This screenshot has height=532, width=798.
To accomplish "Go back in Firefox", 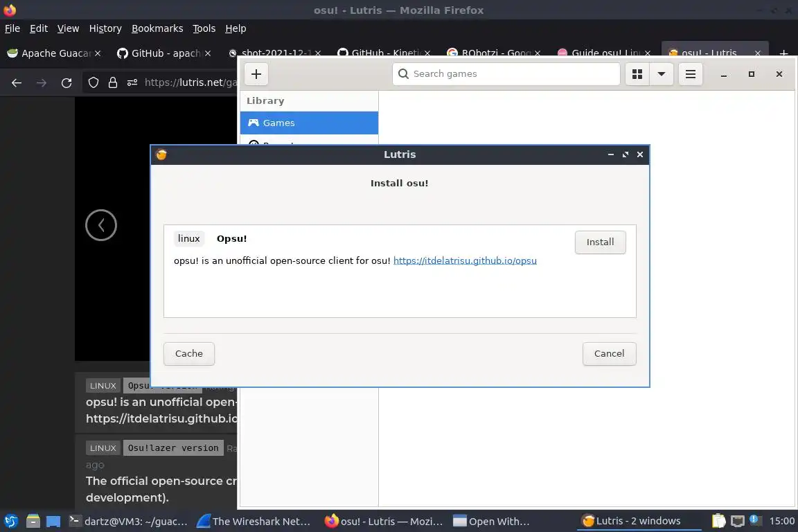I will coord(17,83).
